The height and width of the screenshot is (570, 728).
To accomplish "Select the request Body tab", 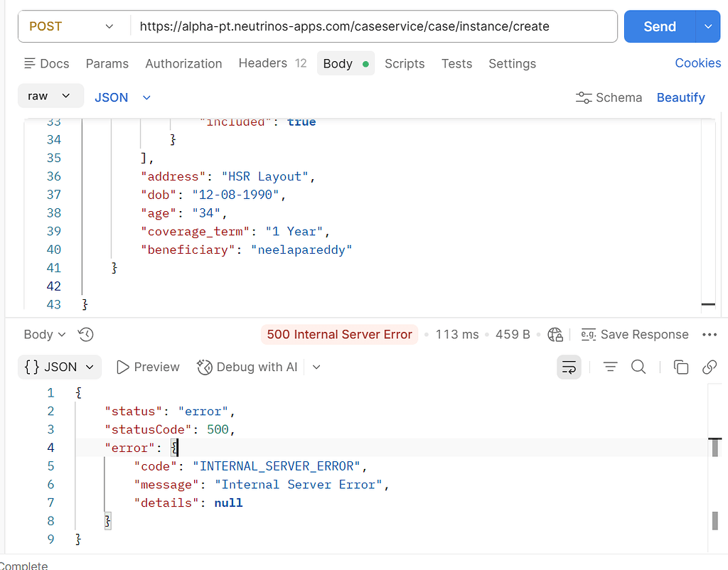I will click(346, 63).
